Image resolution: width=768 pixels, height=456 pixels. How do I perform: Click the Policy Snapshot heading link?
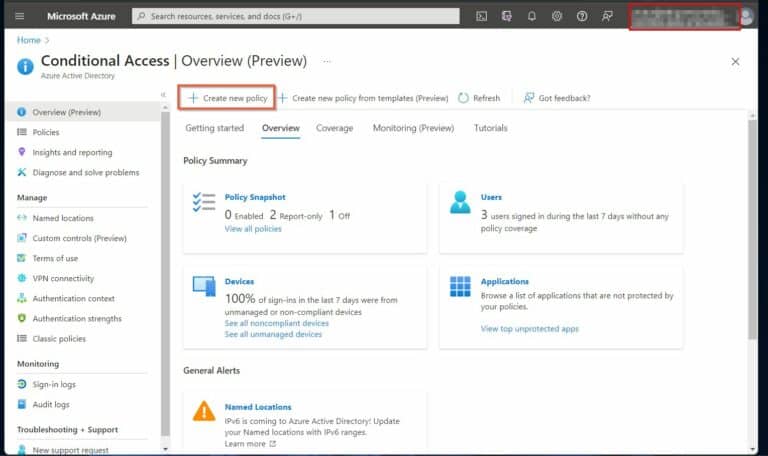(x=255, y=197)
